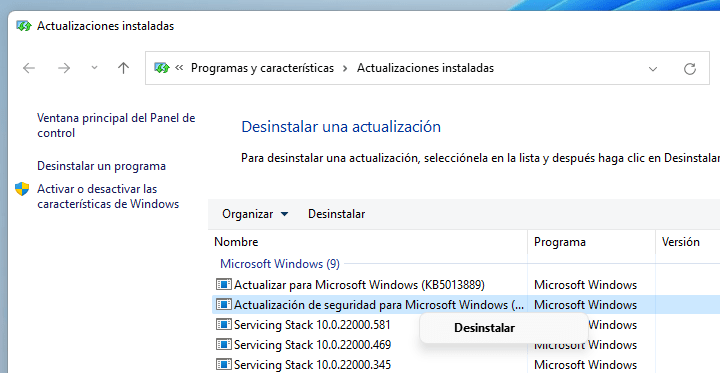Choose Desinstalar in the context menu
Image resolution: width=720 pixels, height=373 pixels.
tap(484, 328)
